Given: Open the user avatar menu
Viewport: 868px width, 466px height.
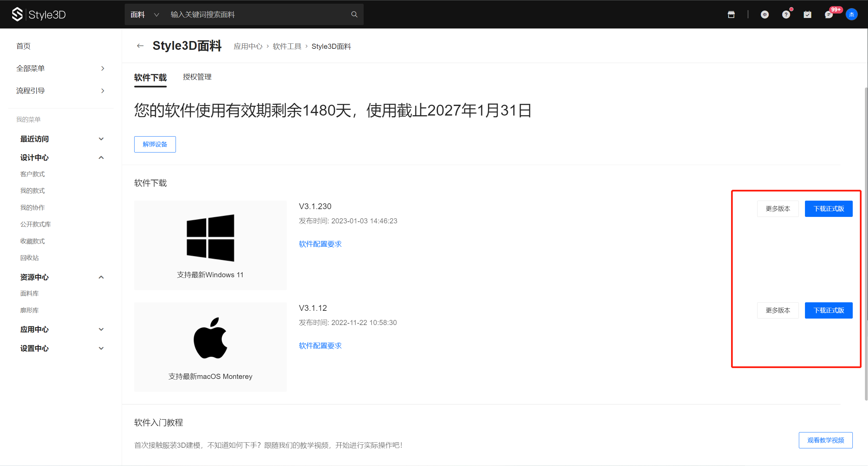Looking at the screenshot, I should pyautogui.click(x=851, y=15).
